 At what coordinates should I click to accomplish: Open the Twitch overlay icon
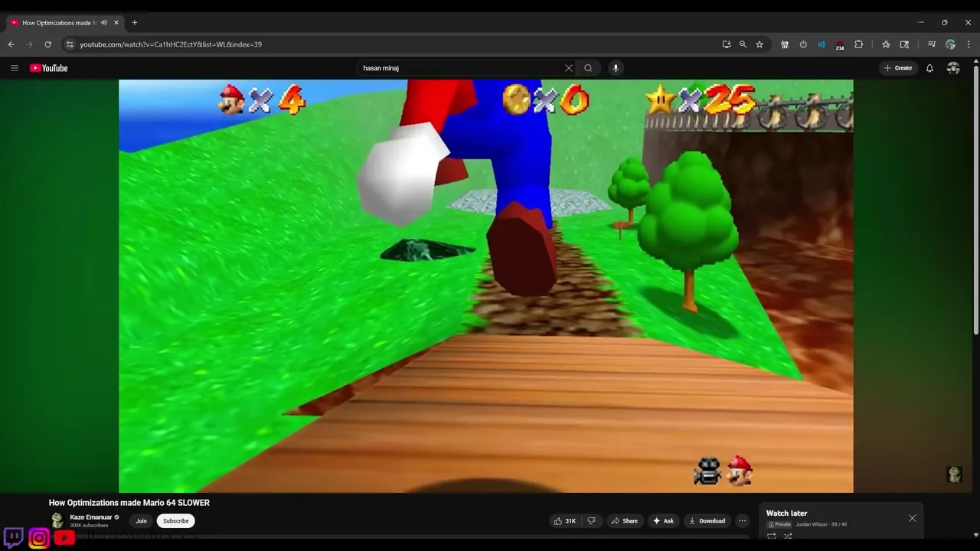point(14,537)
